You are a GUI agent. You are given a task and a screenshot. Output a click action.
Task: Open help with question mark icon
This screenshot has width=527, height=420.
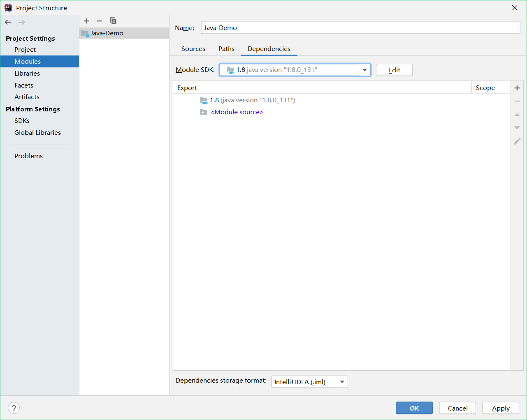coord(14,408)
